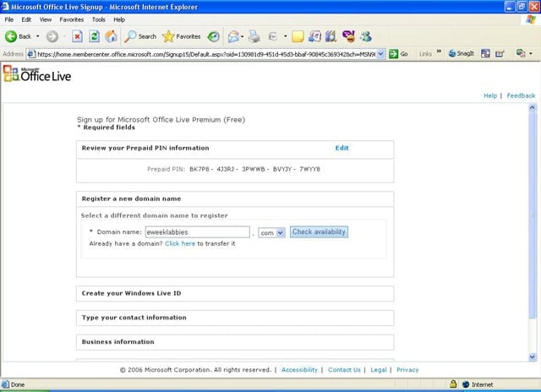This screenshot has width=541, height=392.
Task: Expand the address bar dropdown arrow
Action: (x=380, y=54)
